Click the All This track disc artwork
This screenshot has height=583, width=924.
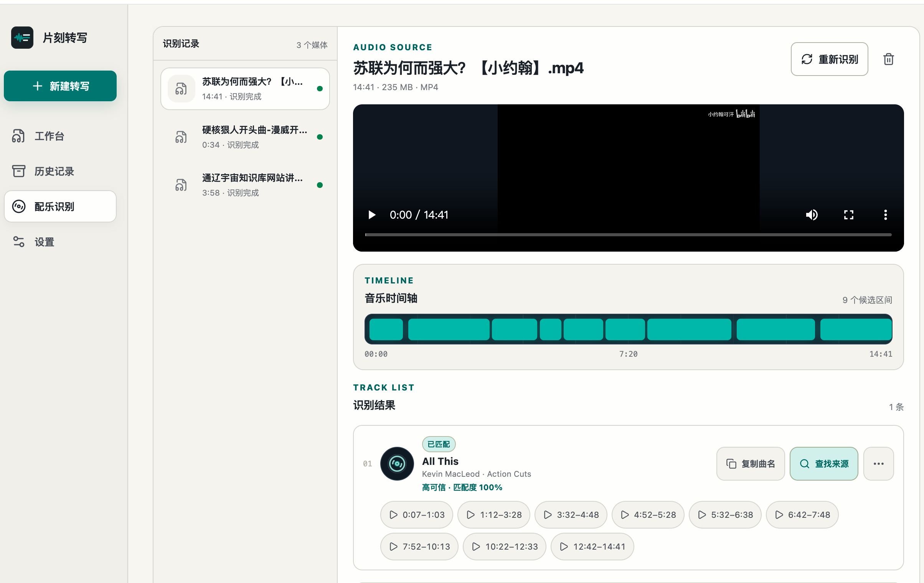click(x=397, y=464)
